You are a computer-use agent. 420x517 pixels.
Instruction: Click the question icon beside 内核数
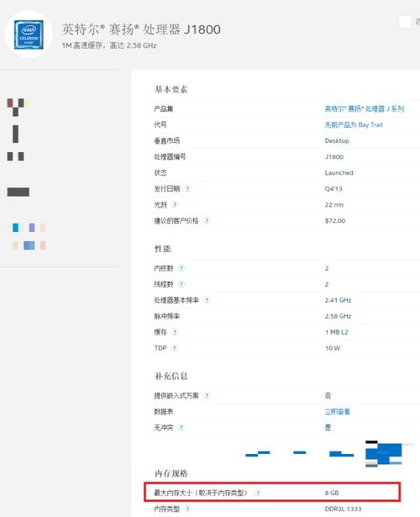(x=181, y=268)
